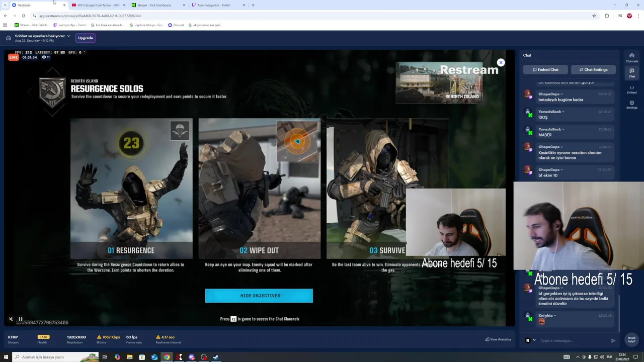Open the bookmarks apps grid icon
The image size is (644, 362).
tap(5, 25)
